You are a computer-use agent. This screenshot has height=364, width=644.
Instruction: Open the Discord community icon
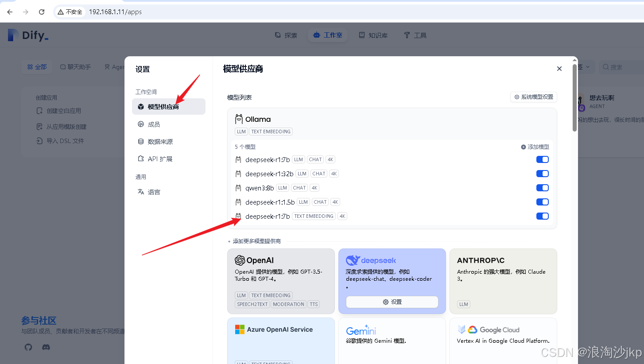point(46,348)
